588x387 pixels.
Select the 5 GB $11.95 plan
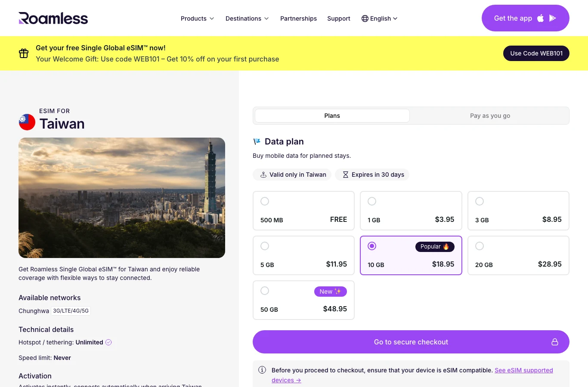(x=303, y=255)
